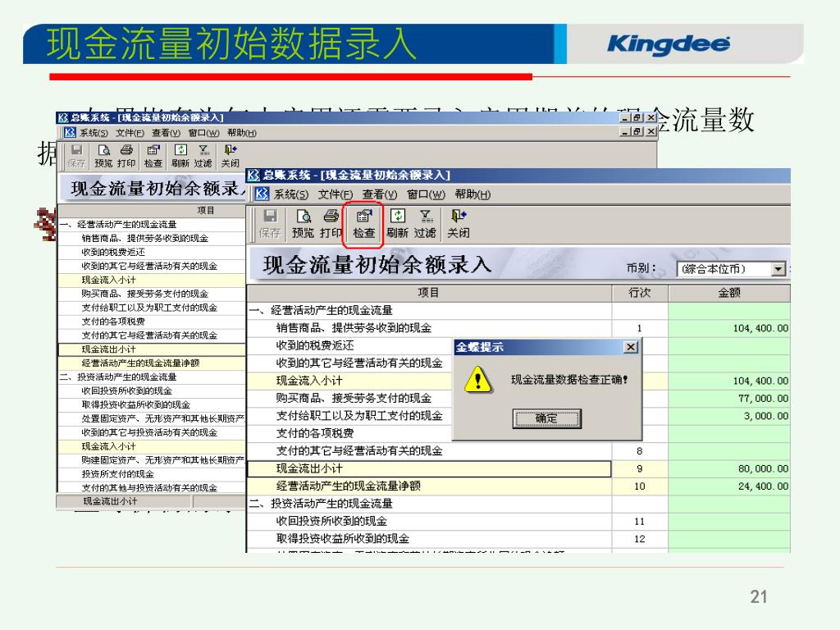Image resolution: width=840 pixels, height=630 pixels.
Task: Refresh data using front window 刷新 icon
Action: pyautogui.click(x=398, y=223)
